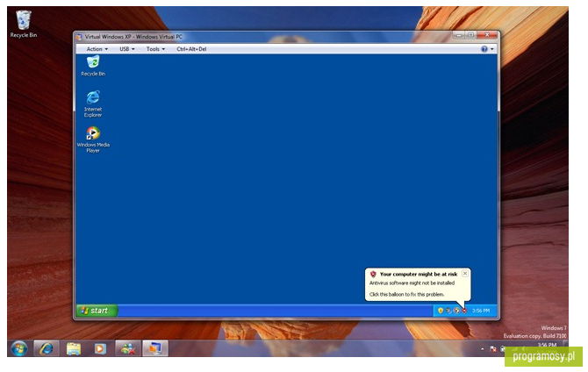Open the USB menu
The width and height of the screenshot is (588, 372).
[x=126, y=49]
